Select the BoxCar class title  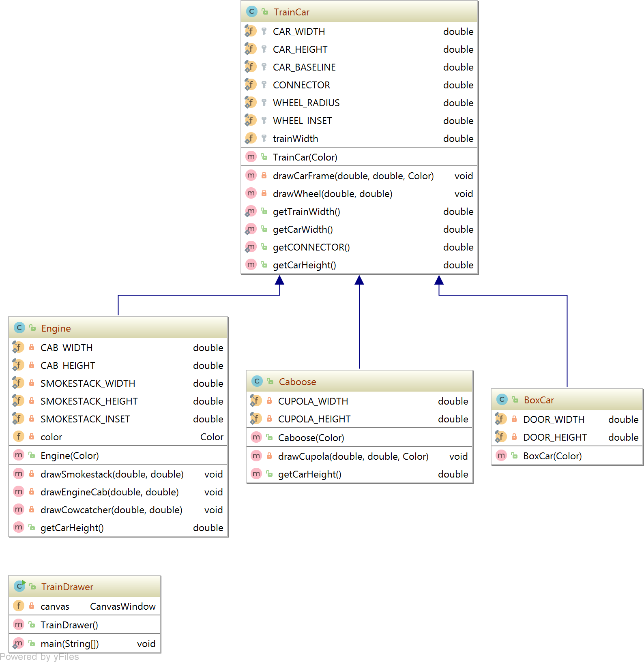(539, 400)
